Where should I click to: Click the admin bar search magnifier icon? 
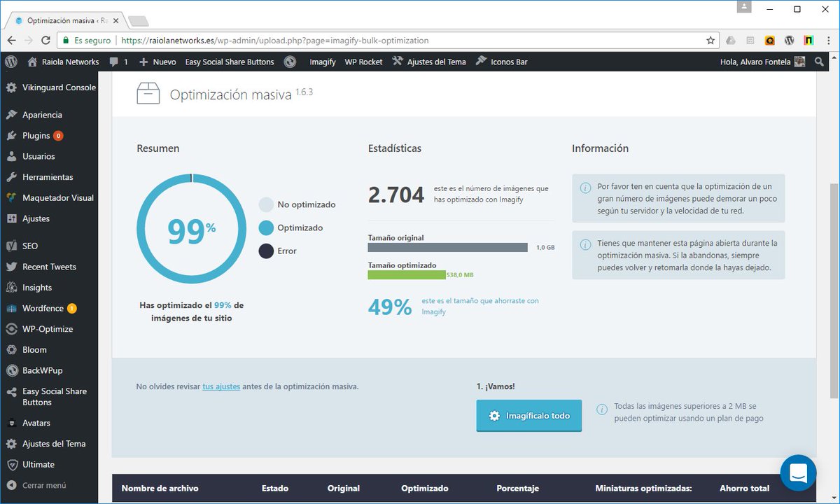tap(820, 62)
